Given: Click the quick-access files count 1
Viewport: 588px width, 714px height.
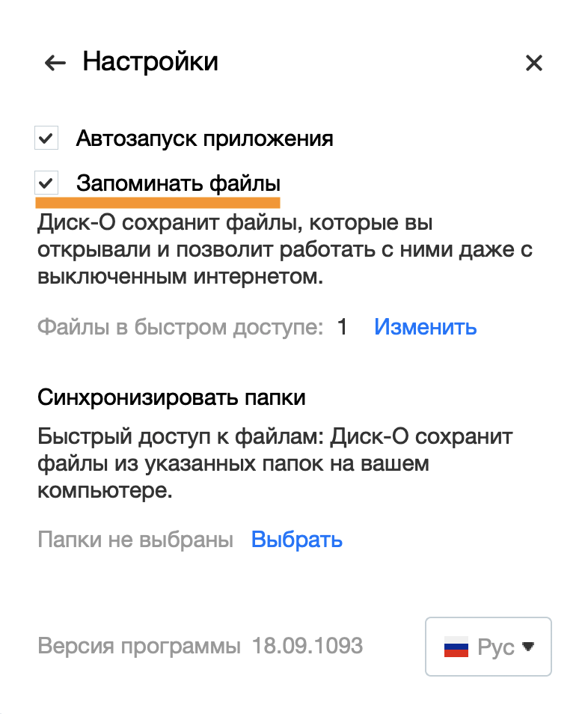Looking at the screenshot, I should point(342,327).
